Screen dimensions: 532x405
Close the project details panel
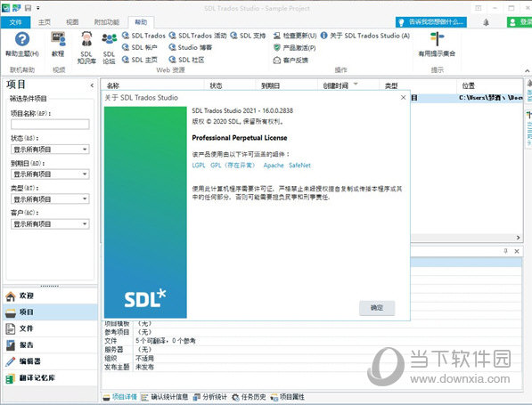pos(517,251)
